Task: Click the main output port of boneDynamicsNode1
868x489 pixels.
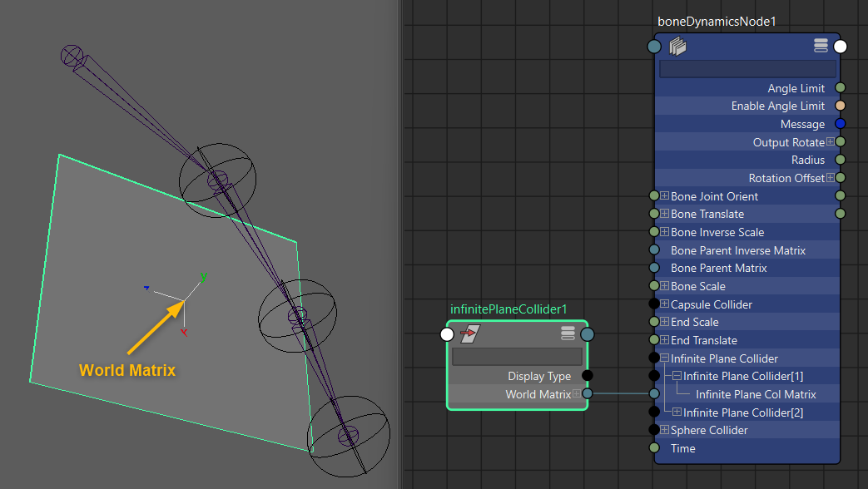Action: click(840, 47)
